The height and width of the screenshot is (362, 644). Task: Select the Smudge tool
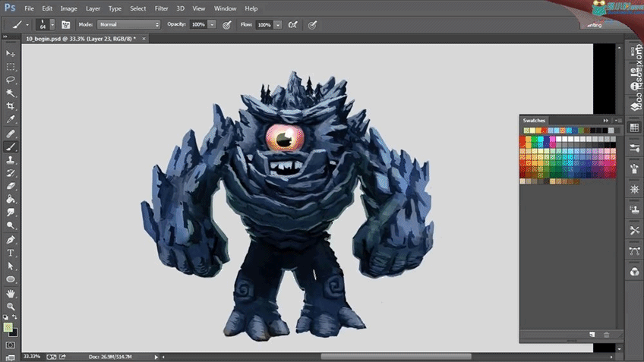point(11,212)
